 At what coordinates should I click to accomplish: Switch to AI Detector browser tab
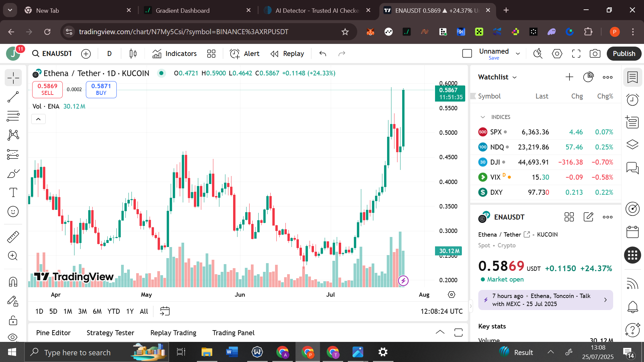[318, 10]
